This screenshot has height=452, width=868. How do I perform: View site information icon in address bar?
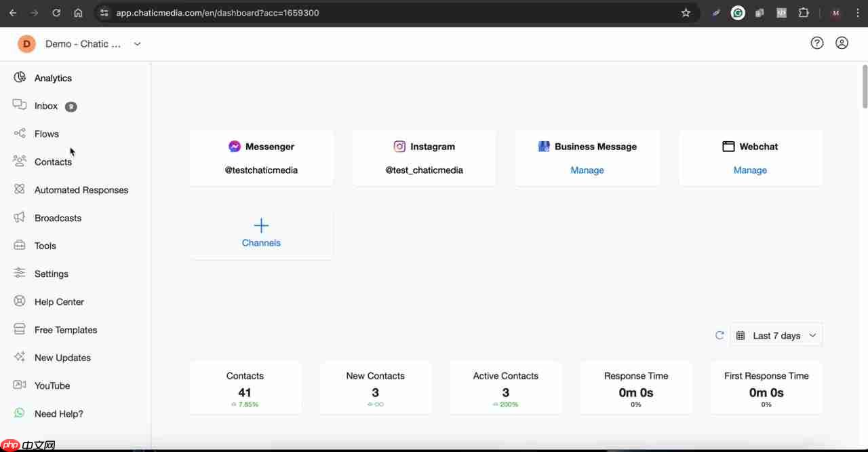[104, 12]
